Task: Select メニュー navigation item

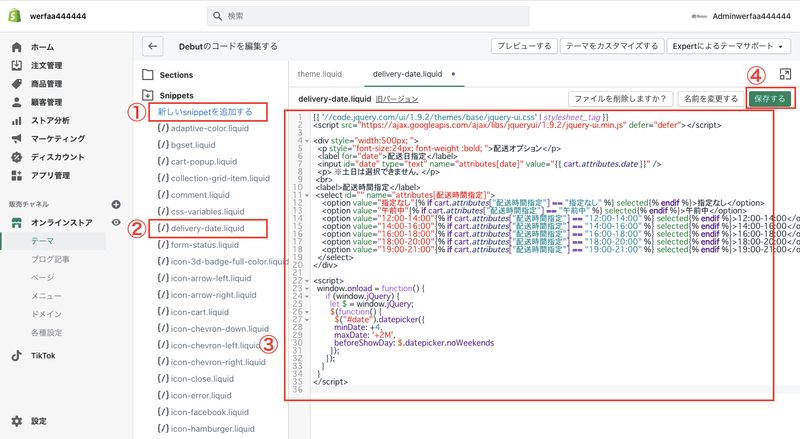Action: pos(46,296)
